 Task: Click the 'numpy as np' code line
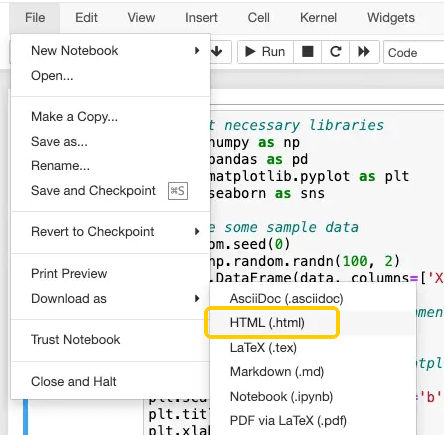[255, 143]
